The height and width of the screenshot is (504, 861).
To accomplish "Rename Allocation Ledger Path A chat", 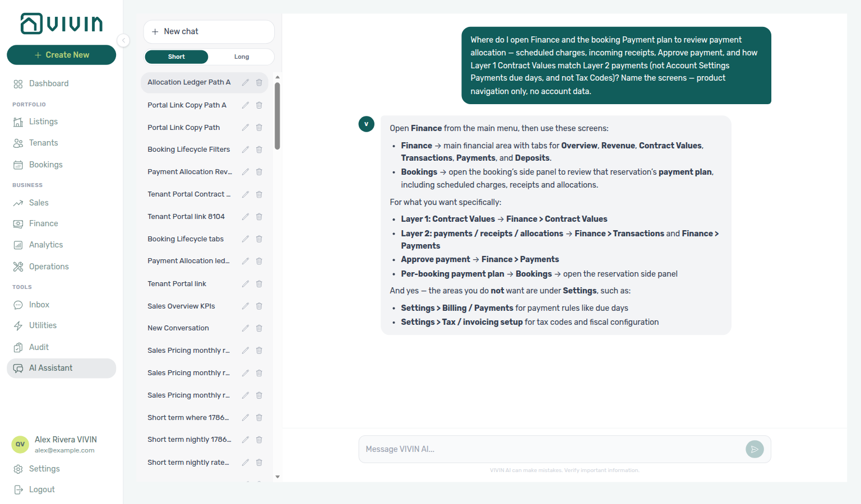I will point(245,82).
